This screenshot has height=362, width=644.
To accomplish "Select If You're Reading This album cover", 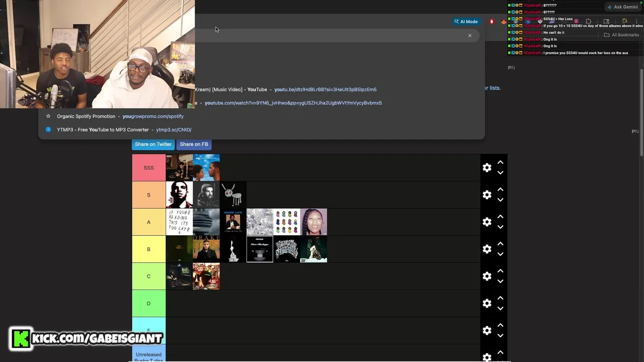I will (179, 222).
